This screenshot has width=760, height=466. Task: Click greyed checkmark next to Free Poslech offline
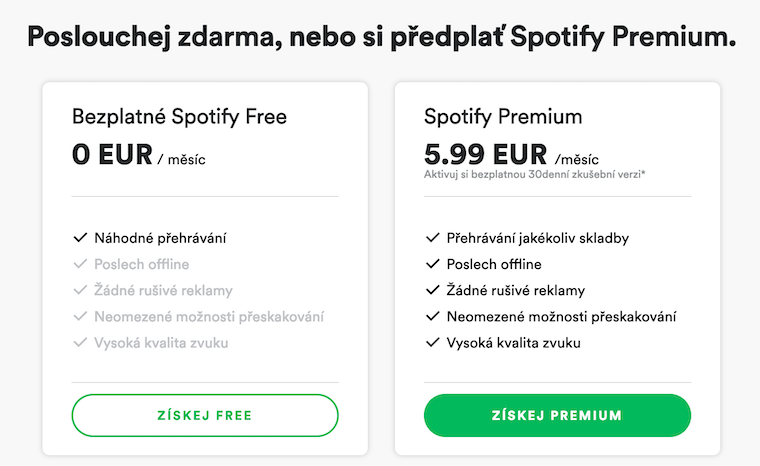click(x=80, y=264)
